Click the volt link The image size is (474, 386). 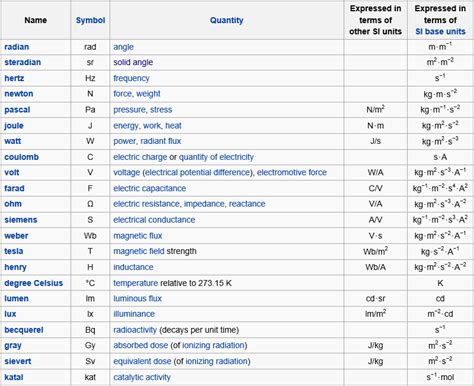12,172
